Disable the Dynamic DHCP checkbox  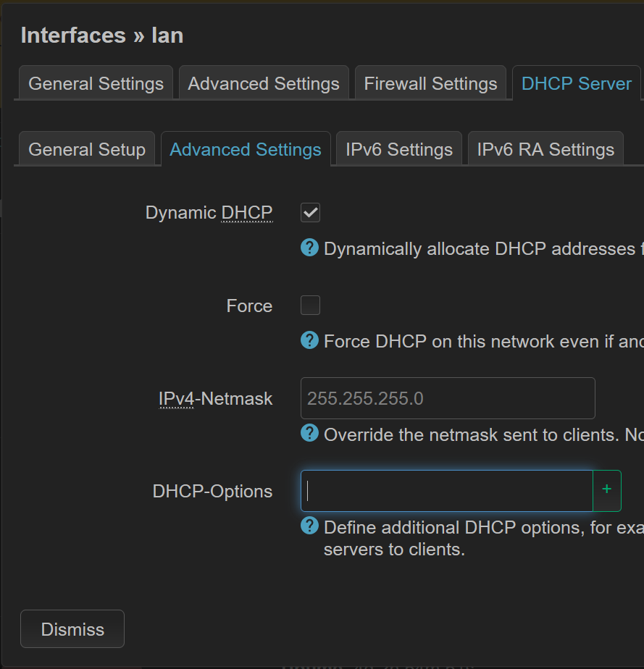(x=310, y=213)
